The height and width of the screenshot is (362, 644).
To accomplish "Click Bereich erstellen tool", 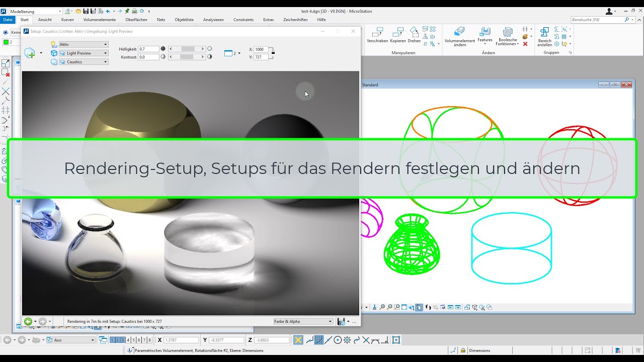I will tap(544, 37).
